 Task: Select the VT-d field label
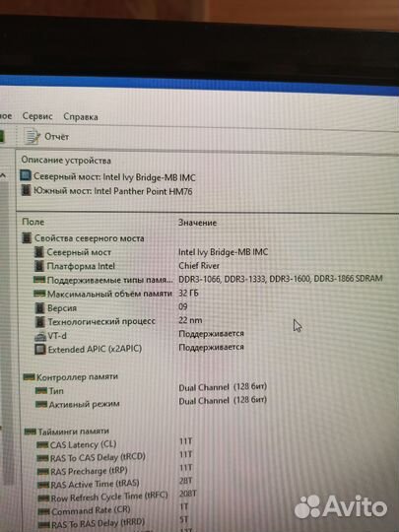point(57,336)
